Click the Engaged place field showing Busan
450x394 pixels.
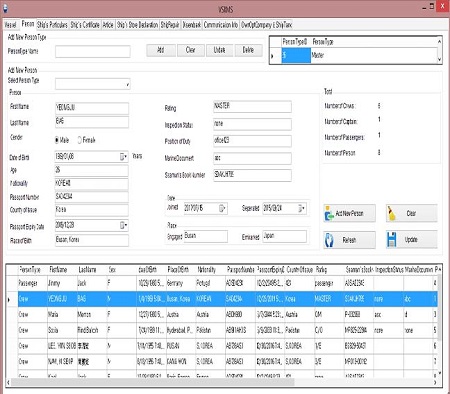click(206, 236)
